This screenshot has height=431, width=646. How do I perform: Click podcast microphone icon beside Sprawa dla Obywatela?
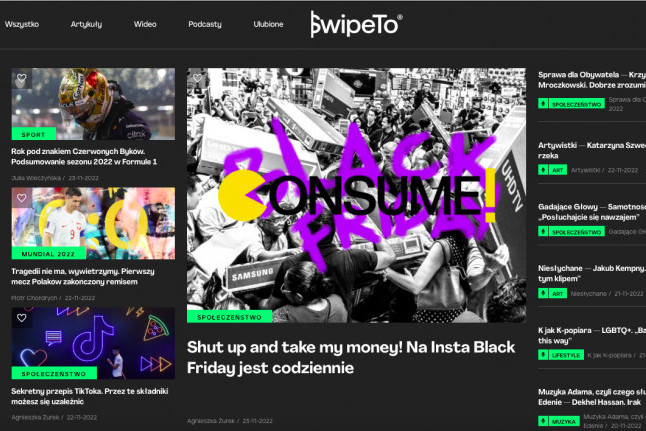coord(543,103)
